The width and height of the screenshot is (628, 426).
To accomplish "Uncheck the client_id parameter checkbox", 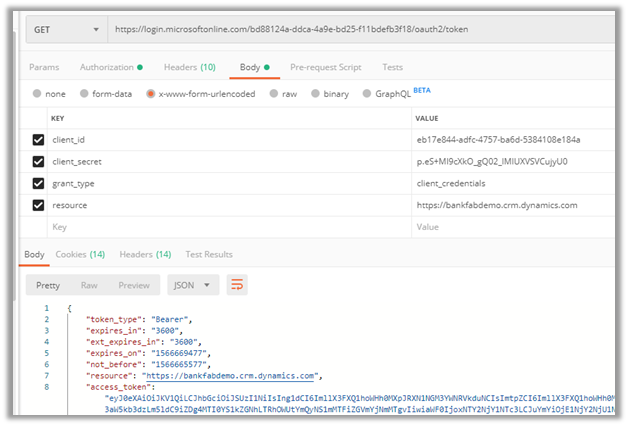I will pos(38,139).
